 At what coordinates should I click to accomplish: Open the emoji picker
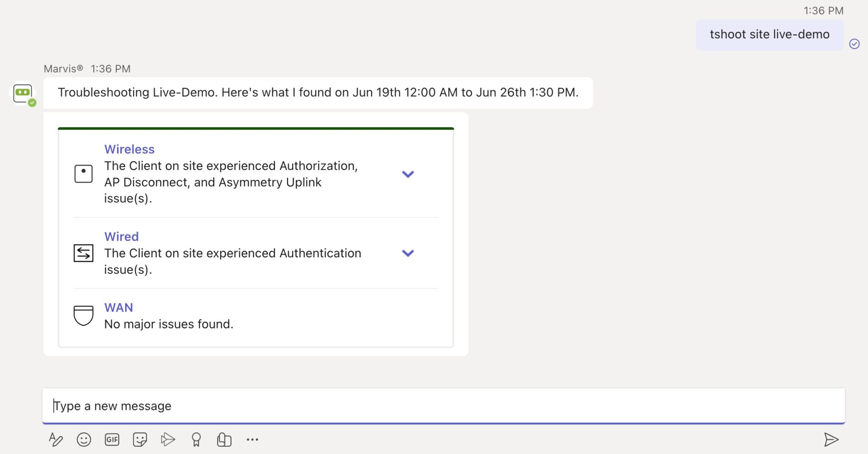(83, 440)
